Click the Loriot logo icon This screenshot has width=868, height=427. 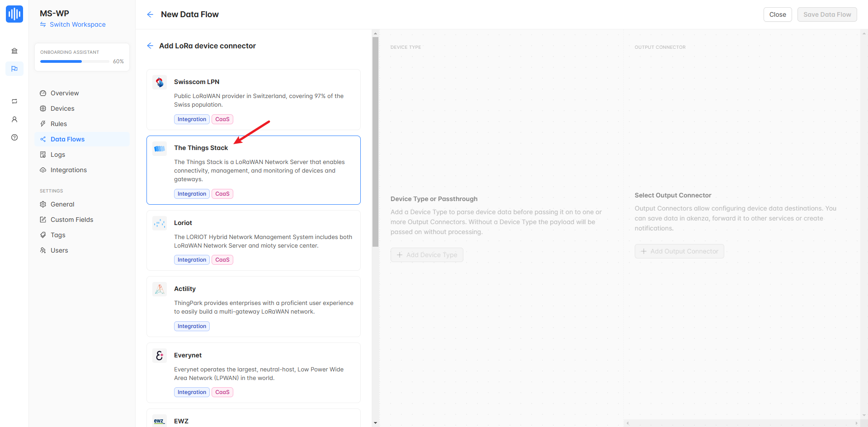(160, 223)
